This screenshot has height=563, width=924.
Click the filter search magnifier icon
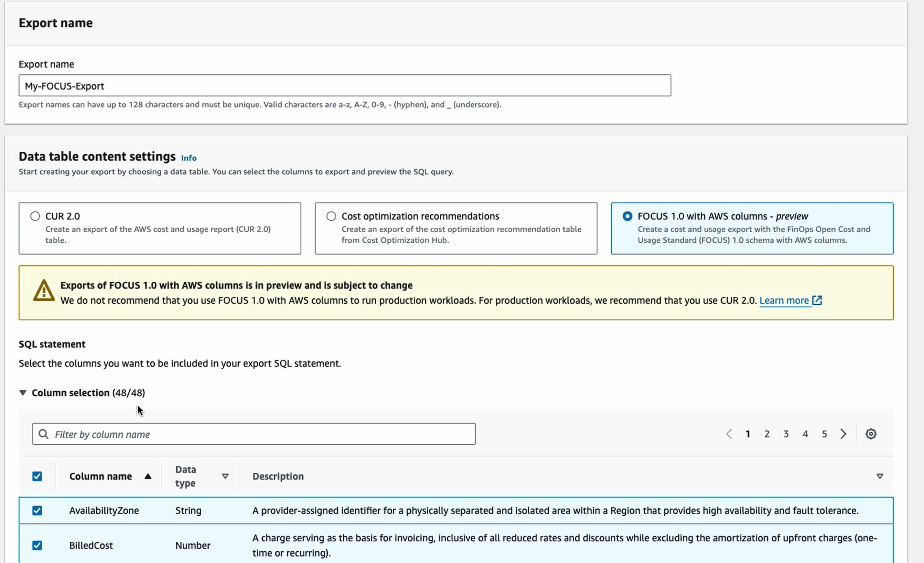44,434
